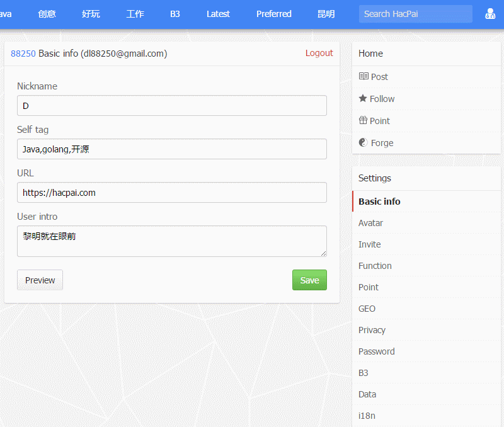
Task: Go to the B3 top navigation item
Action: [x=175, y=14]
